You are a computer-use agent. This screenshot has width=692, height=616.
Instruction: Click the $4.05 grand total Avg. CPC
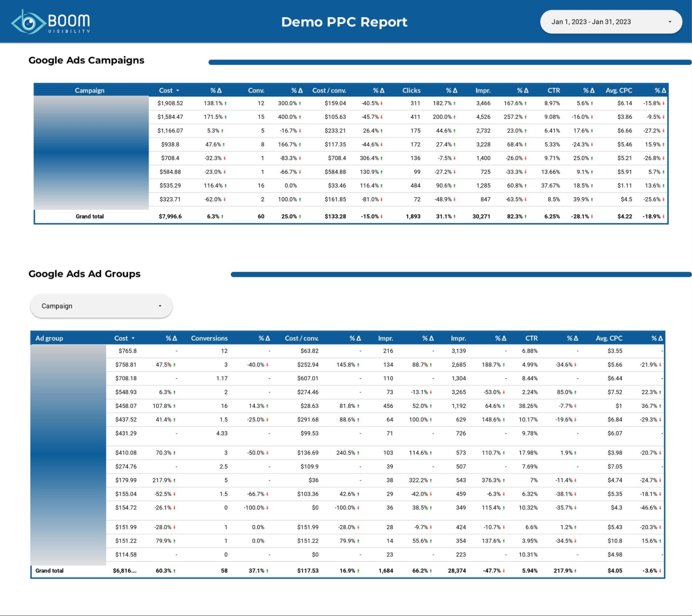point(615,571)
